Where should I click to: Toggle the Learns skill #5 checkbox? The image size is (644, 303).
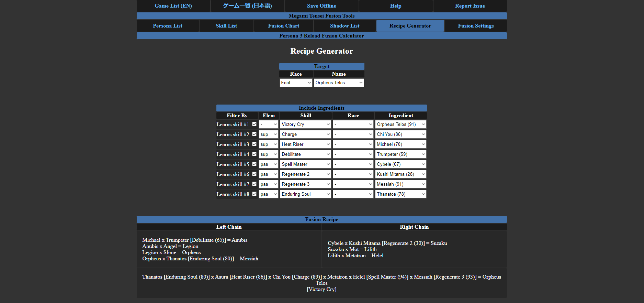point(254,164)
